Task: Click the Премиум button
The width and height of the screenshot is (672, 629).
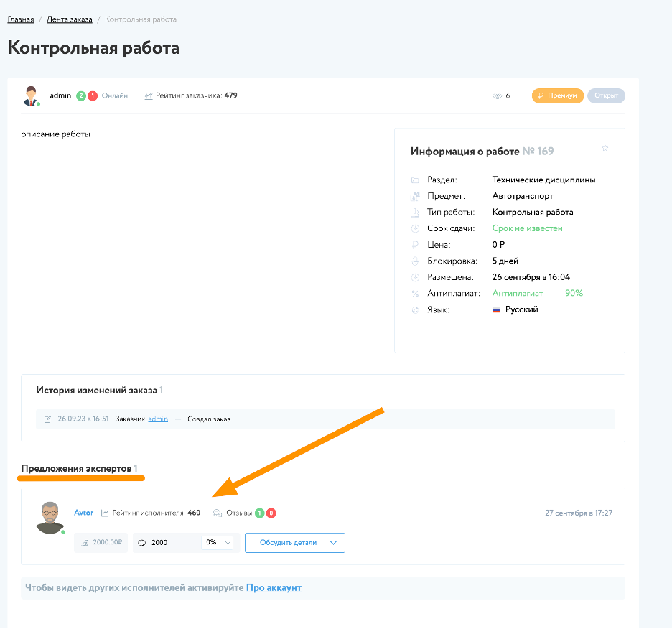Action: tap(557, 95)
